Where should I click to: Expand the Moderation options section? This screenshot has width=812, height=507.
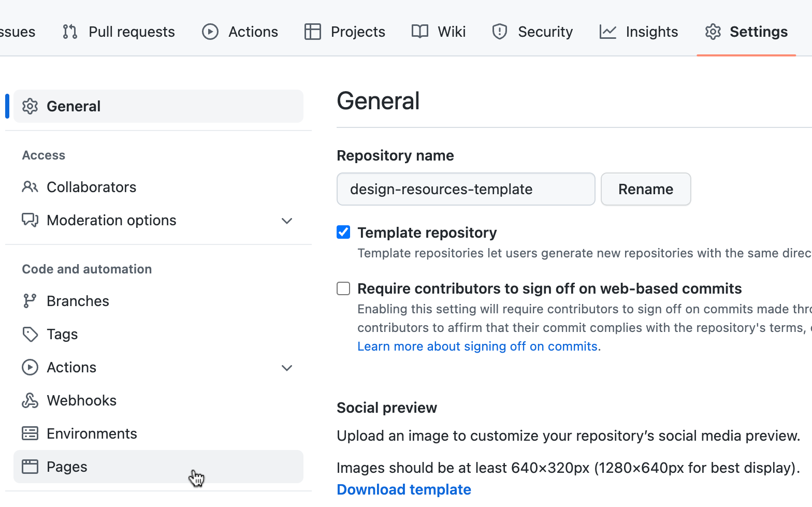pyautogui.click(x=287, y=221)
